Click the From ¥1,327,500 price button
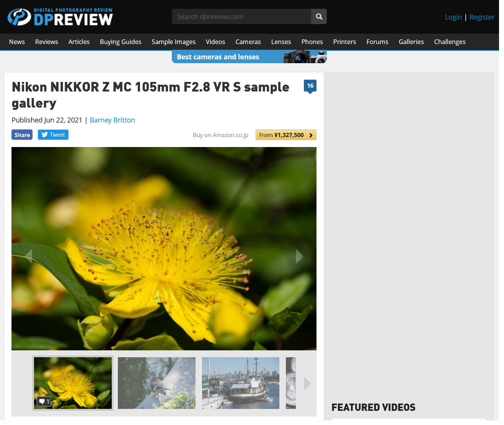This screenshot has height=425, width=504. (x=286, y=135)
